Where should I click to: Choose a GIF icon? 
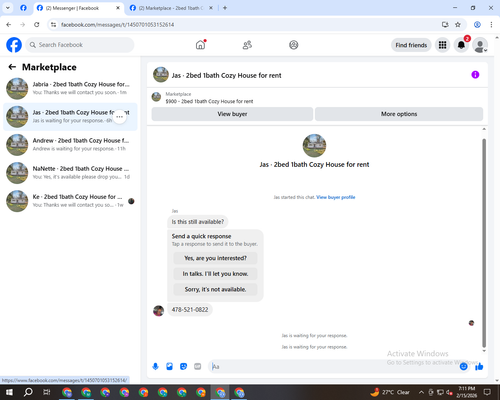[x=198, y=367]
